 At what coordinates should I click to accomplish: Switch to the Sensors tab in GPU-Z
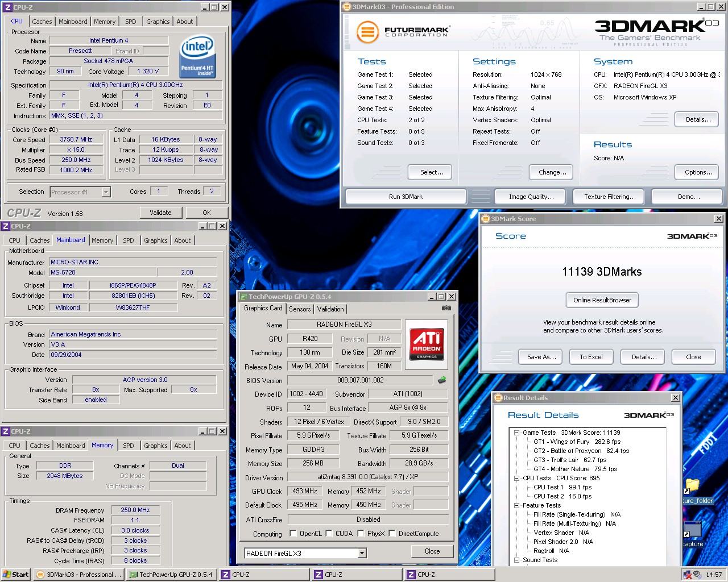coord(300,309)
